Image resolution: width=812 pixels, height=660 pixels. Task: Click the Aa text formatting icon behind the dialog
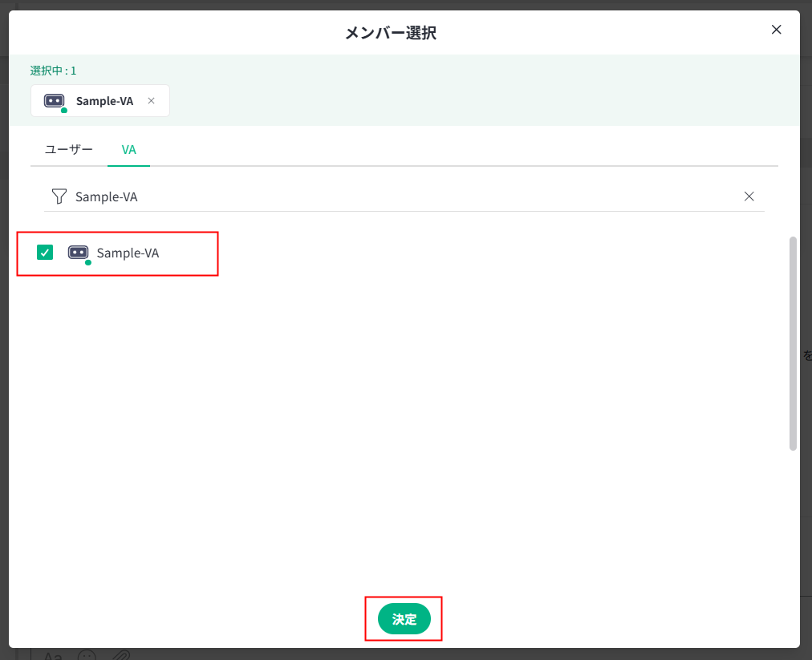(53, 655)
